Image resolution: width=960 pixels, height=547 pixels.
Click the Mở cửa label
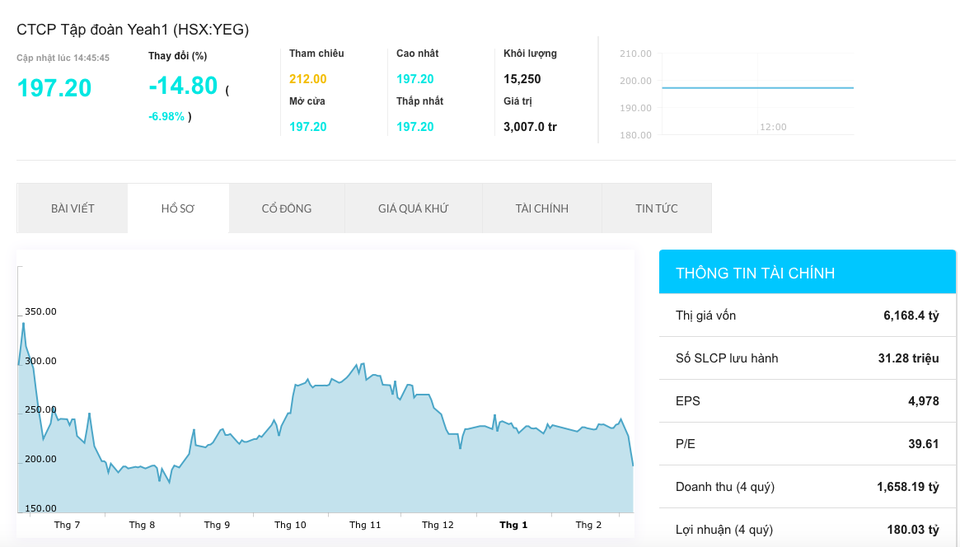coord(307,101)
